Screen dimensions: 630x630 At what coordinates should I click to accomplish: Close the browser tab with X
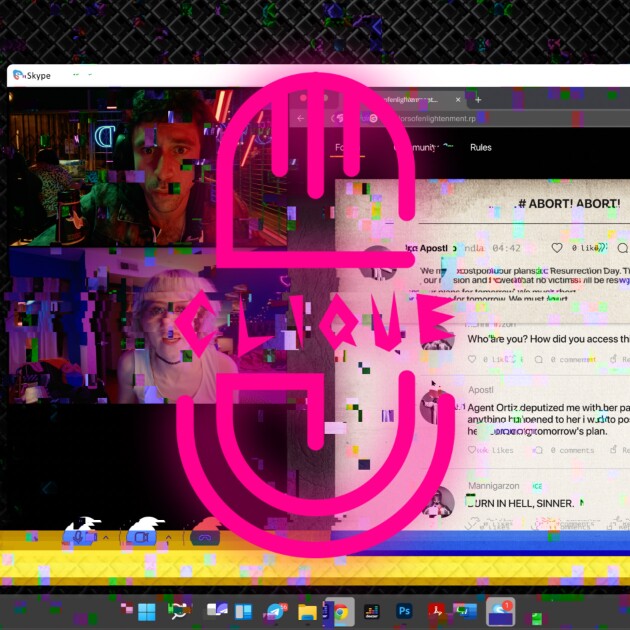coord(458,100)
